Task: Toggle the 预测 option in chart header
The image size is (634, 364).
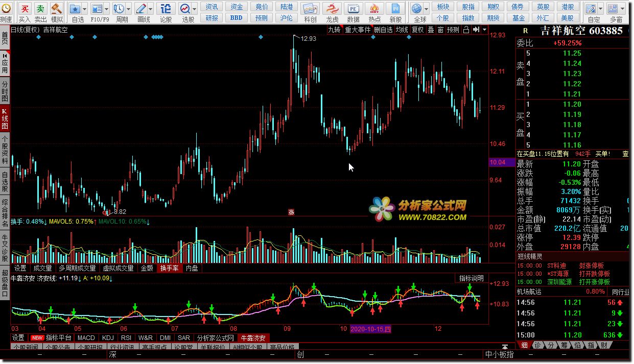Action: [x=453, y=30]
